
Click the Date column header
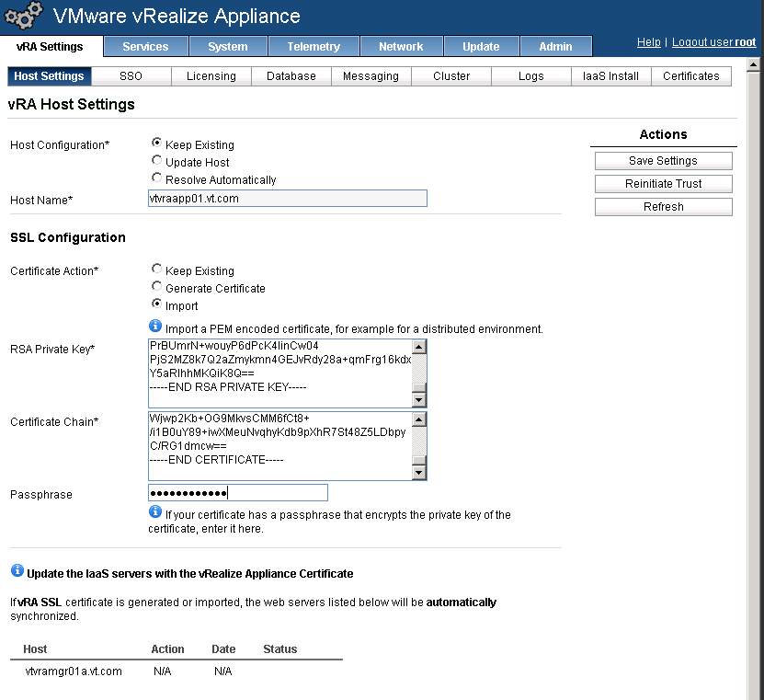click(x=223, y=649)
